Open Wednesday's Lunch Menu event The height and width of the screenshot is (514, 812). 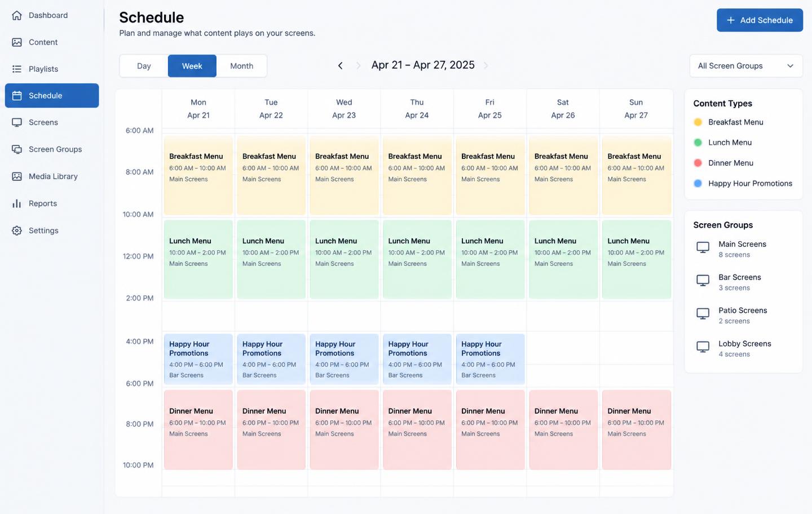pyautogui.click(x=344, y=259)
